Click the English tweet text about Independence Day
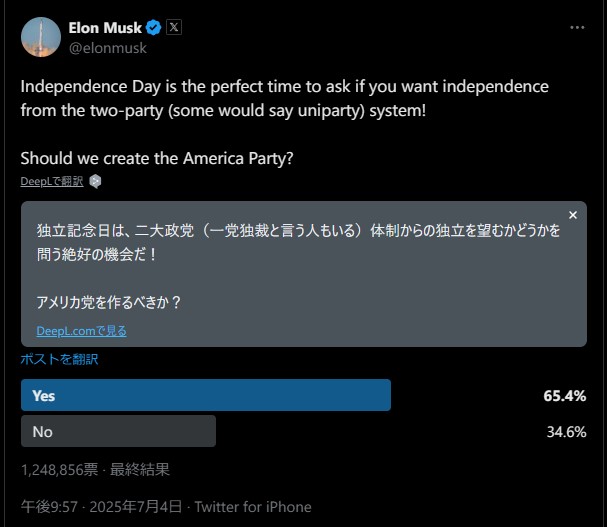The width and height of the screenshot is (607, 527). (x=230, y=97)
